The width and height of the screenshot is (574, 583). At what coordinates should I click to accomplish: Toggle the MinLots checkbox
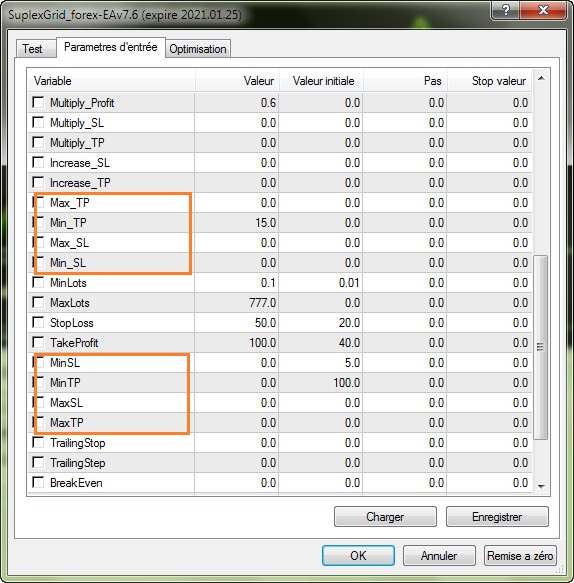(x=38, y=282)
